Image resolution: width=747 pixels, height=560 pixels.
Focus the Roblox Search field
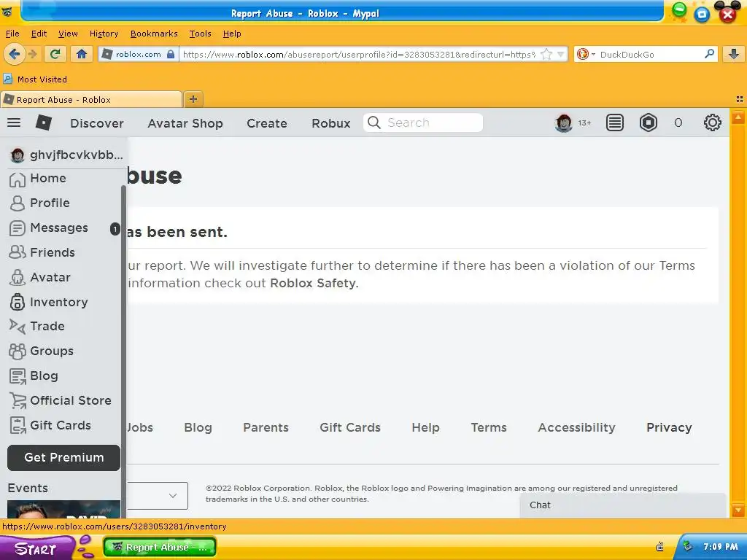coord(423,122)
